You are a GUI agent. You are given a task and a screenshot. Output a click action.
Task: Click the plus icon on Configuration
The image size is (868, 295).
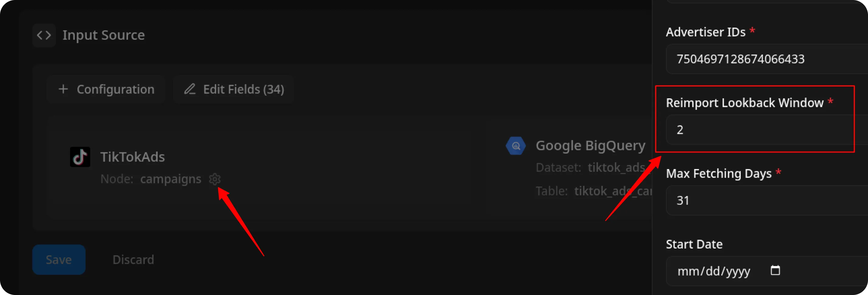click(x=63, y=89)
